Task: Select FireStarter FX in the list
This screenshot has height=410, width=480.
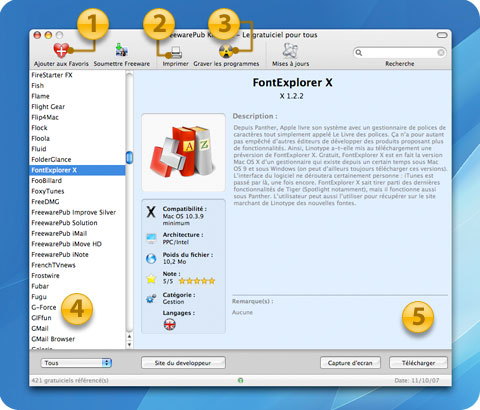Action: pyautogui.click(x=77, y=75)
